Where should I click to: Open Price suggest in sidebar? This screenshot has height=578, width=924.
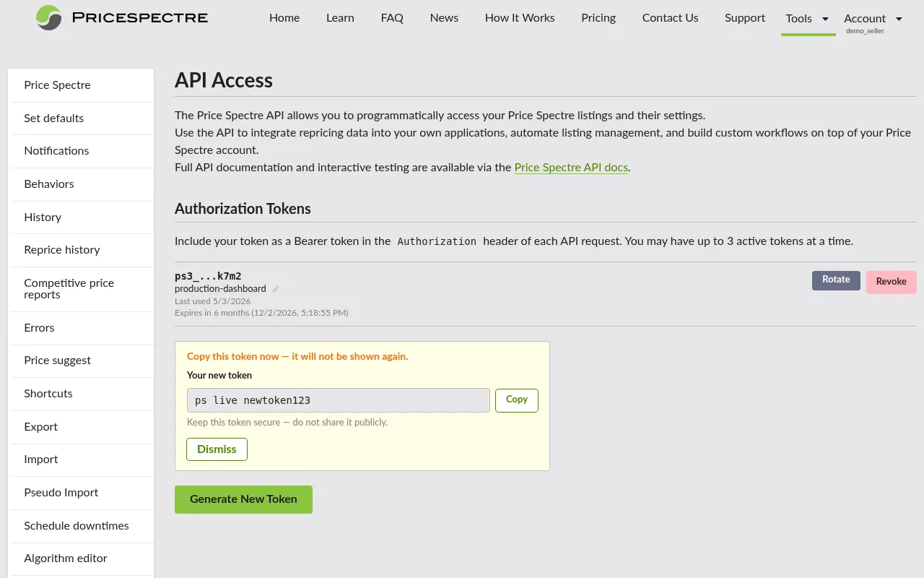82,361
